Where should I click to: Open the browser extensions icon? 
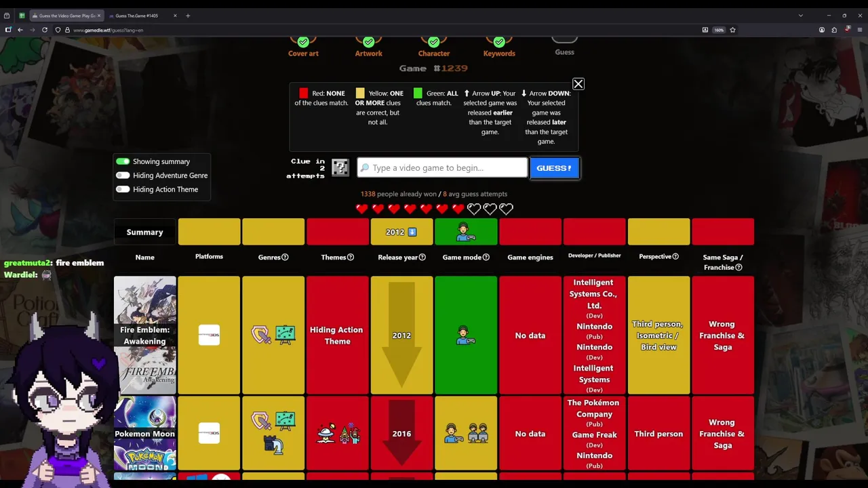pos(834,30)
